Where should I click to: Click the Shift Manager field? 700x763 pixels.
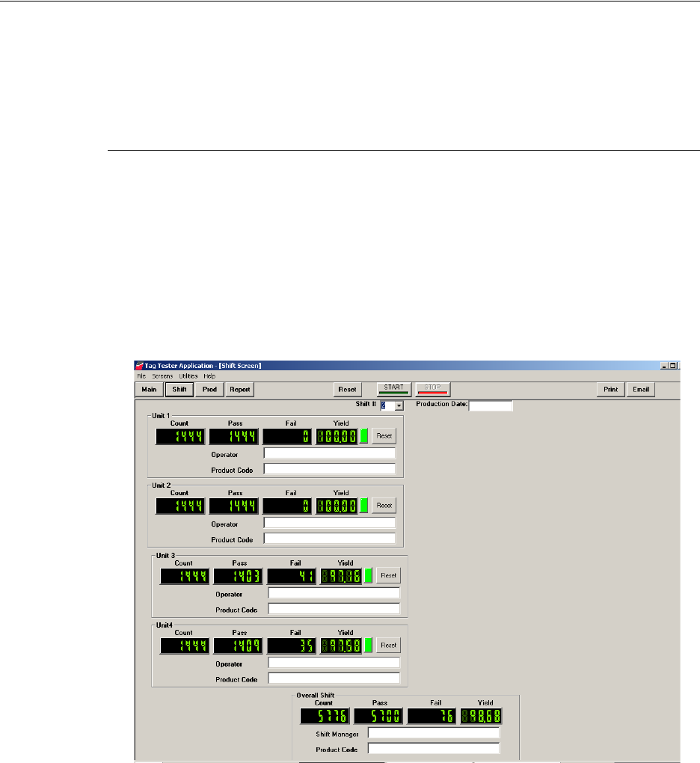[434, 733]
